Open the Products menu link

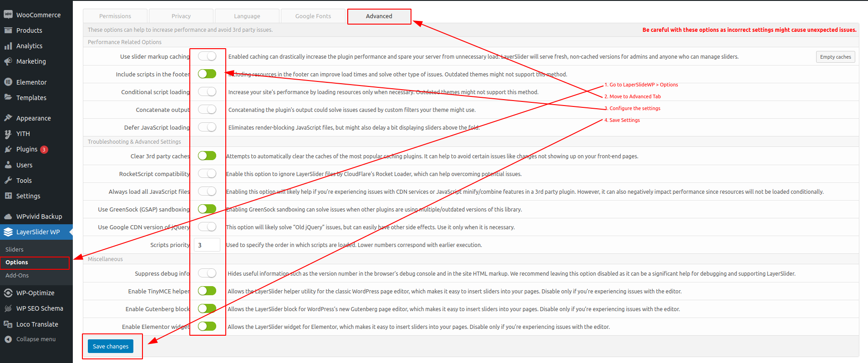pos(29,30)
